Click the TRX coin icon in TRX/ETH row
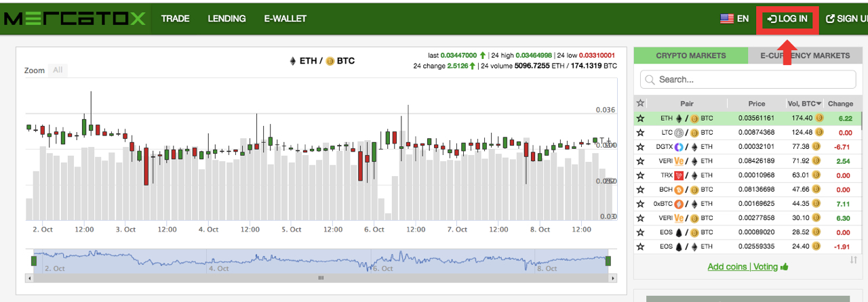The height and width of the screenshot is (302, 868). 679,175
